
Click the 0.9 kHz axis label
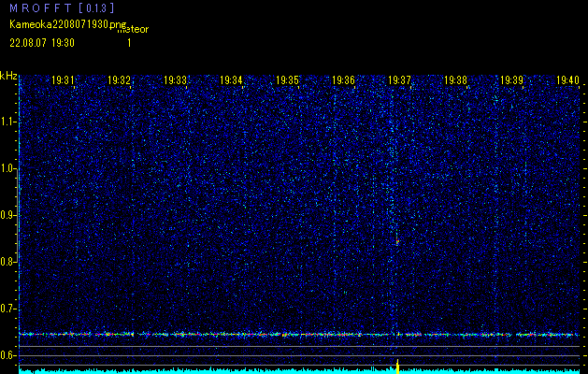(x=7, y=215)
